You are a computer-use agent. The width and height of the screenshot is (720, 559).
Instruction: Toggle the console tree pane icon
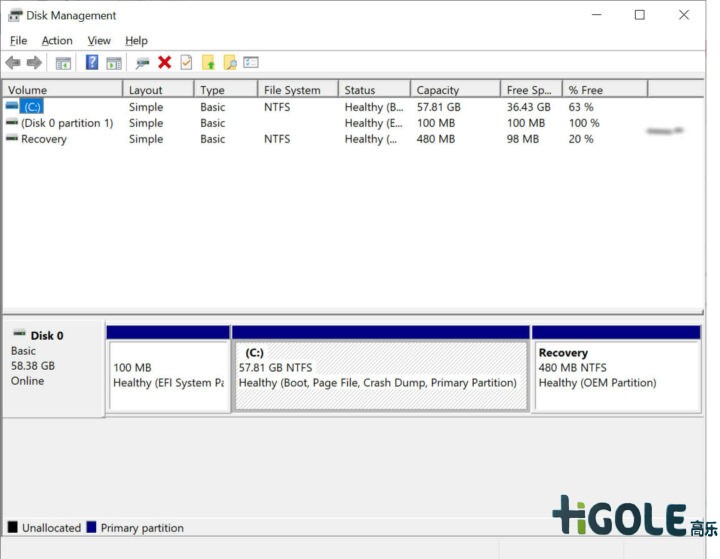tap(63, 63)
